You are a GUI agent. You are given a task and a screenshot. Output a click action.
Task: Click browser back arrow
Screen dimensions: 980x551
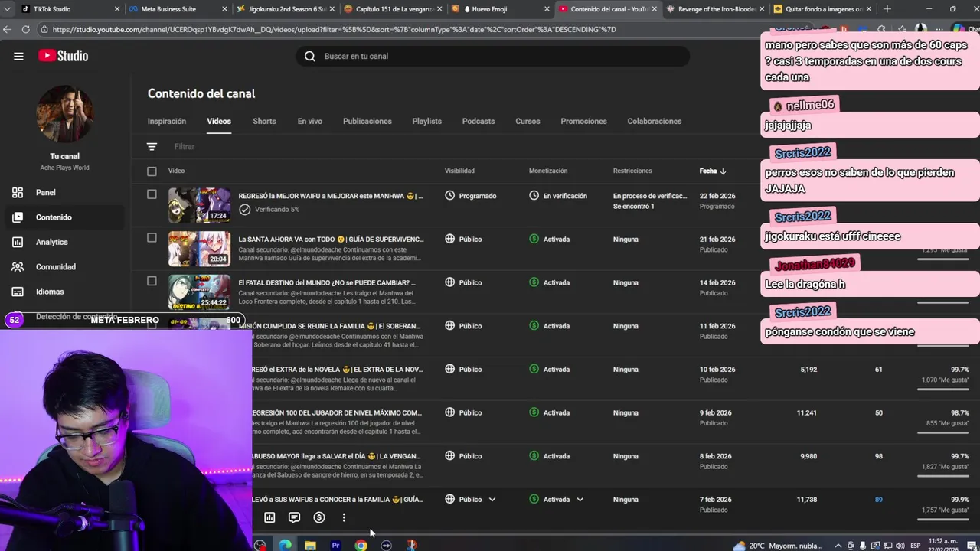click(x=8, y=29)
